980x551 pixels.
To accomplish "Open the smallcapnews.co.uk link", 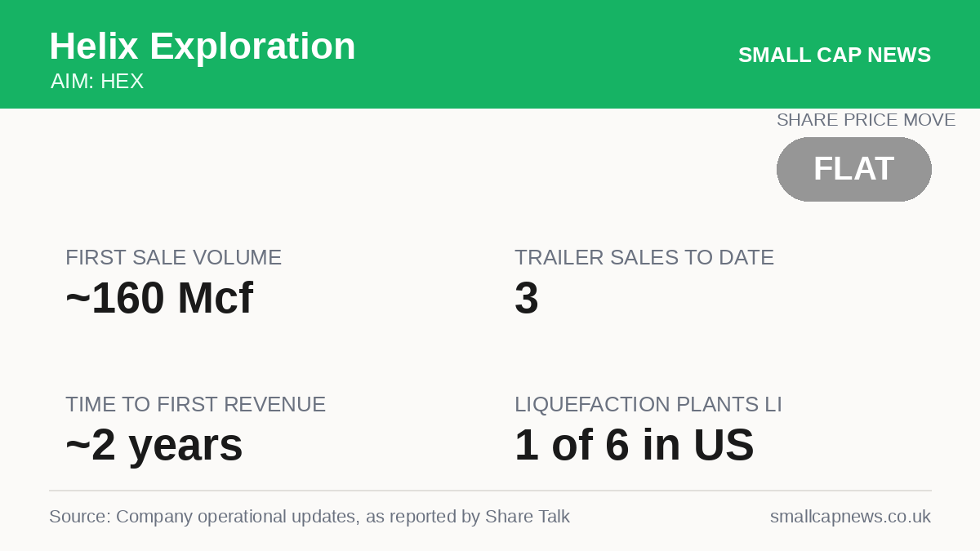I will pyautogui.click(x=850, y=517).
